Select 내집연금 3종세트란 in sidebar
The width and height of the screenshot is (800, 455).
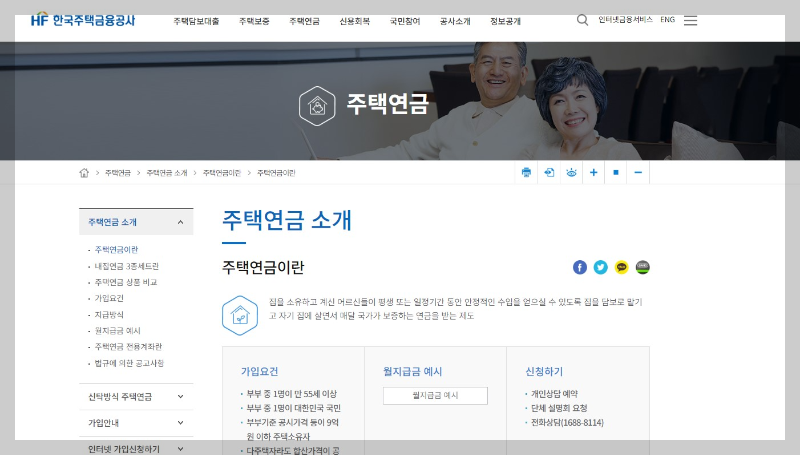click(x=127, y=266)
